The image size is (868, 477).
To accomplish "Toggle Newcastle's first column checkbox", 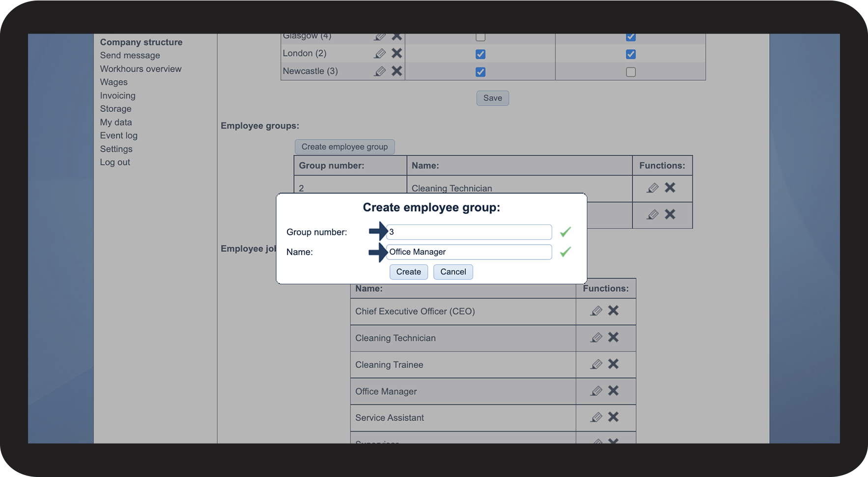I will coord(480,72).
